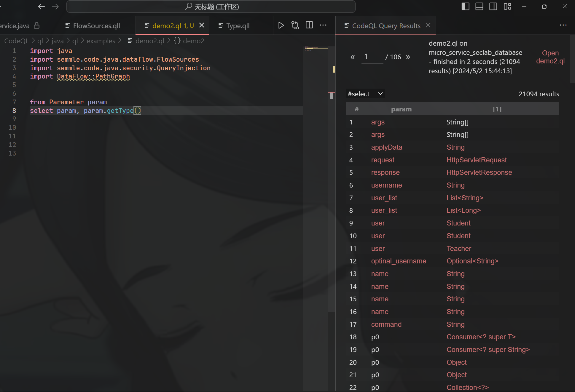
Task: Click CodeQL breadcrumb segment
Action: (17, 41)
